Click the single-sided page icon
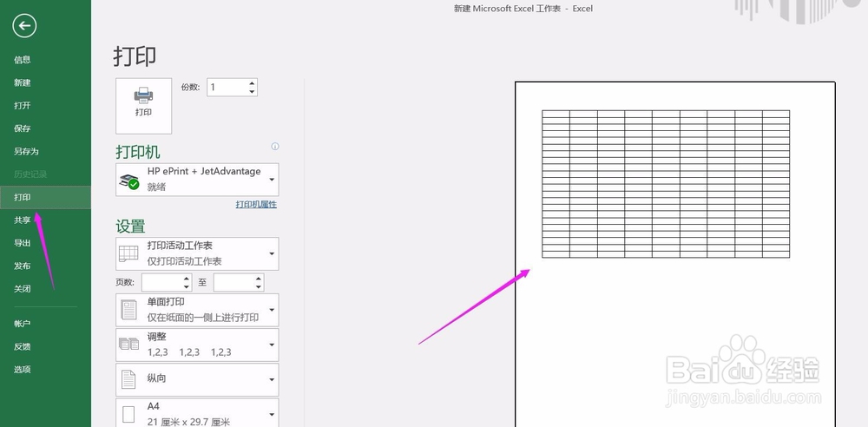The image size is (868, 427). [x=129, y=310]
